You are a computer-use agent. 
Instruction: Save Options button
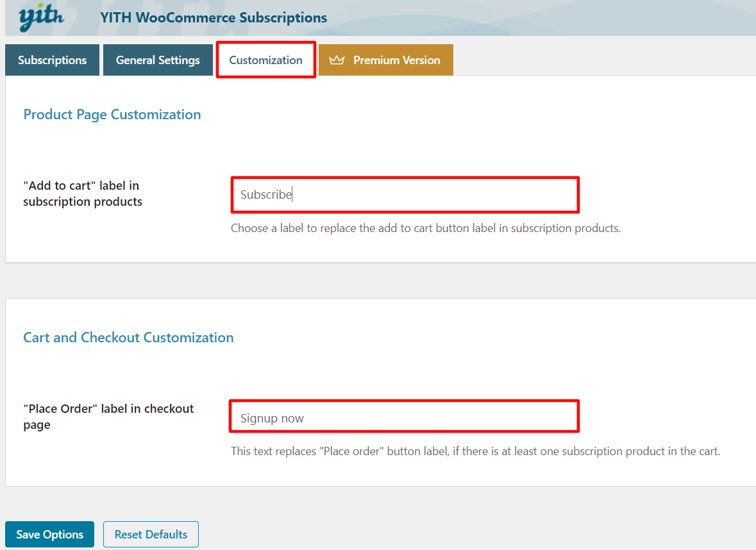pyautogui.click(x=49, y=534)
